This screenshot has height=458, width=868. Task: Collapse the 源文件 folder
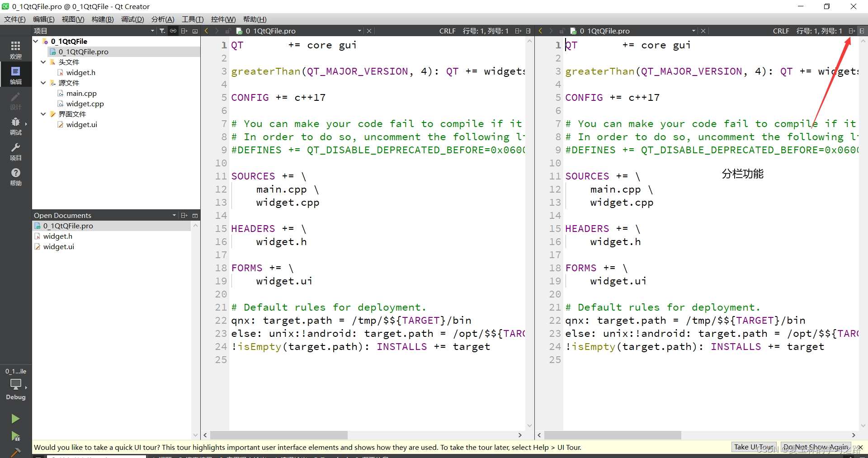[43, 83]
